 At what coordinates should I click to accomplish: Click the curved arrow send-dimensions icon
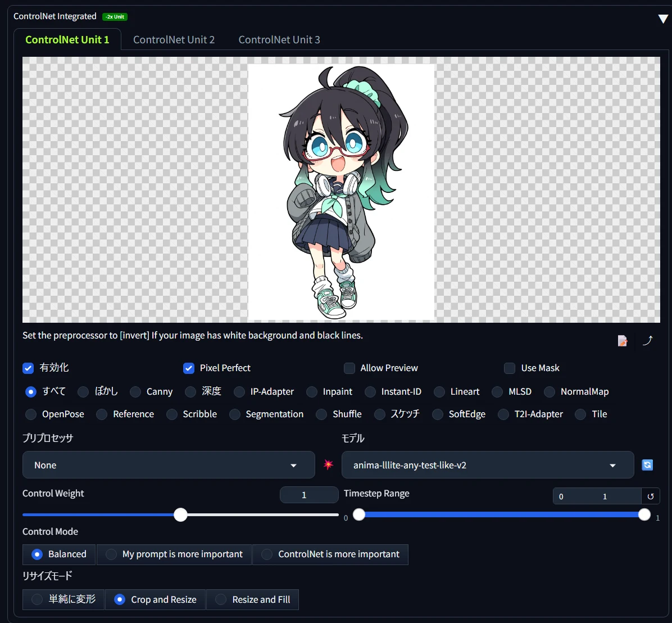[648, 340]
